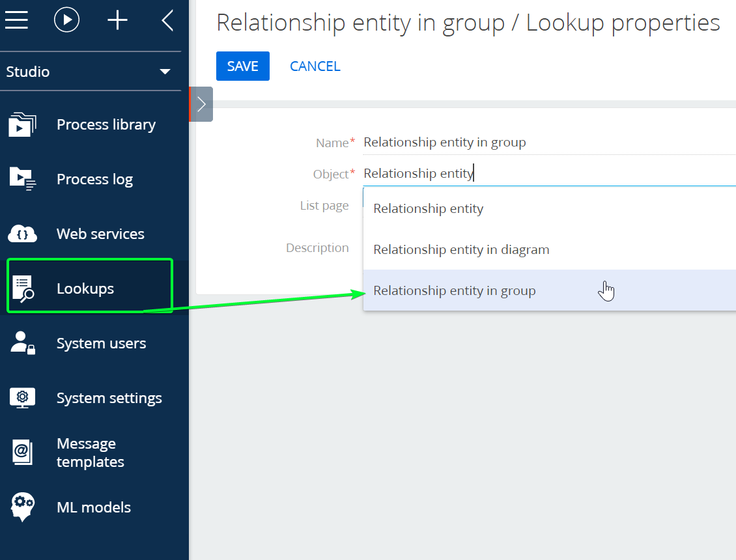Viewport: 736px width, 560px height.
Task: Click the 'Relationship entity in group / Lookup properties' heading
Action: click(468, 23)
